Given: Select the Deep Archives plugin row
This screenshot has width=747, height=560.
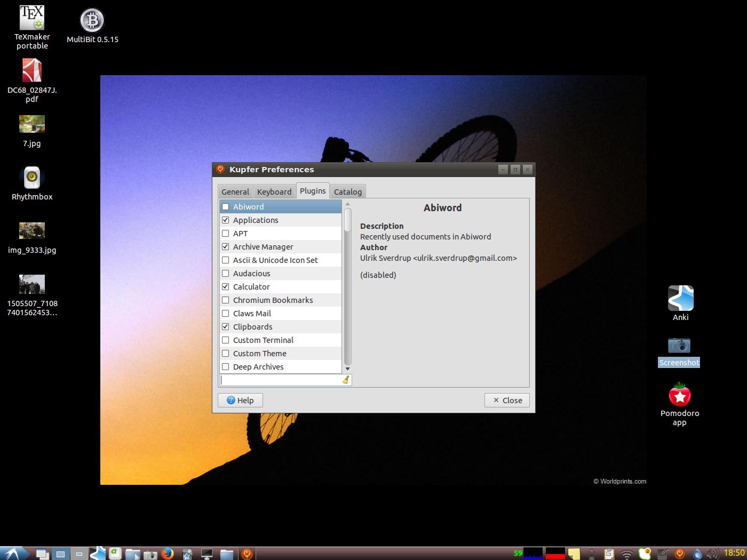Looking at the screenshot, I should [281, 367].
